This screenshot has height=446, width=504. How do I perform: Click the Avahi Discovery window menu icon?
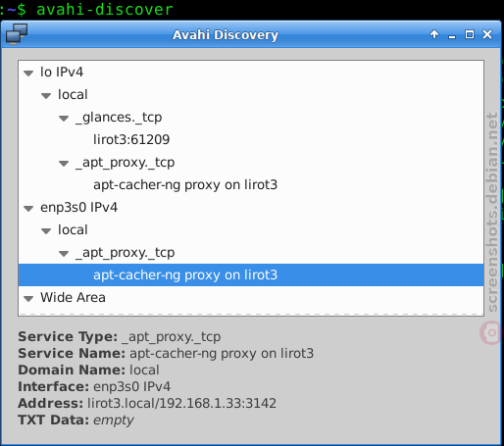pos(17,34)
